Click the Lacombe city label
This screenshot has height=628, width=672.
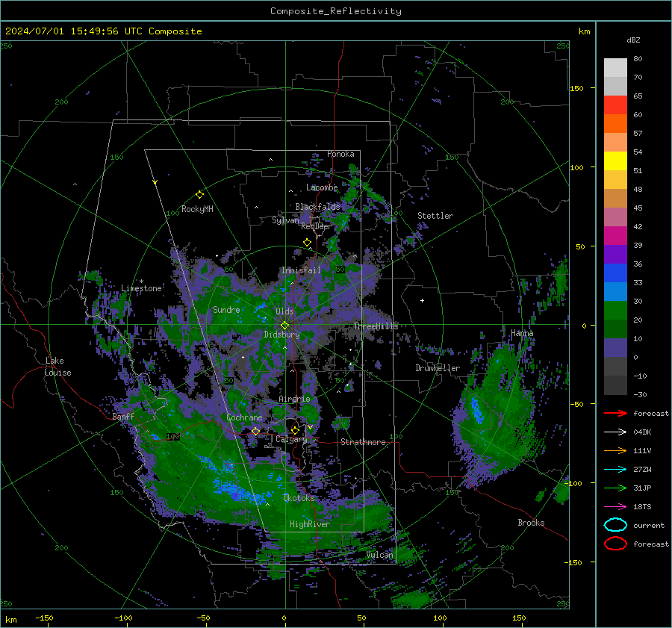322,187
